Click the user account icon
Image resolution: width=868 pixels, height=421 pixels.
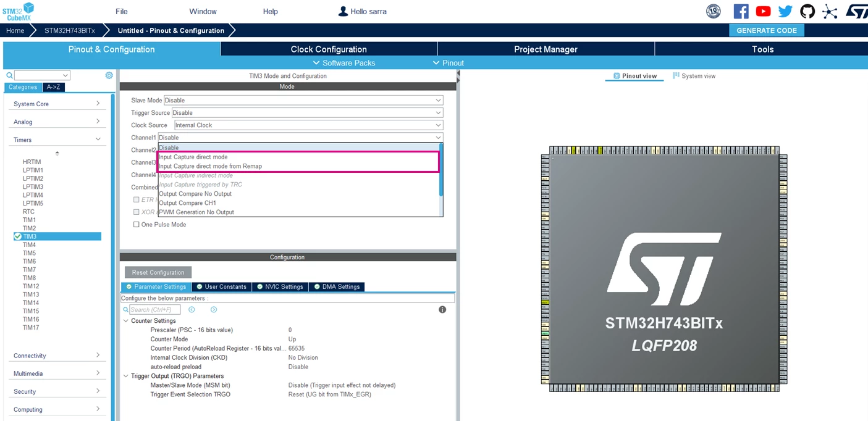(x=343, y=11)
